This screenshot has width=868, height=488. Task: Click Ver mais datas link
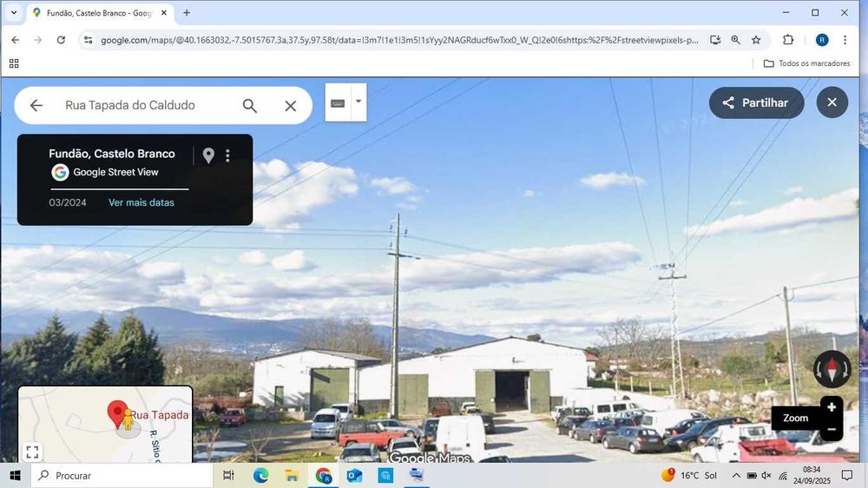tap(141, 202)
